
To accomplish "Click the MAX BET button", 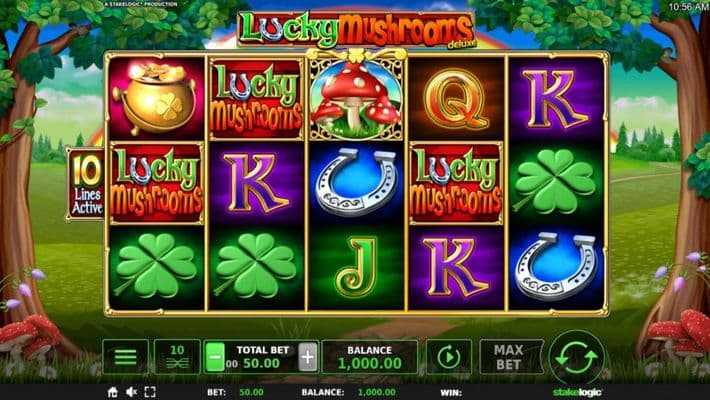I will tap(511, 357).
